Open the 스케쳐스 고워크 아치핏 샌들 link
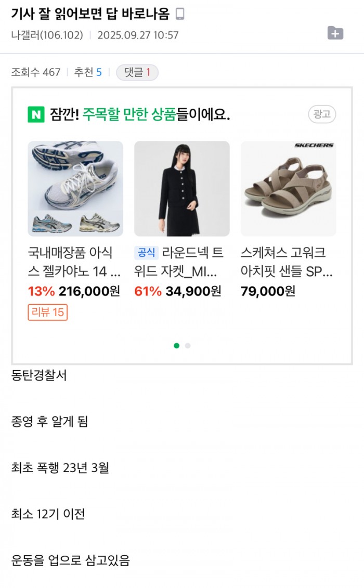This screenshot has width=364, height=588. 287,262
